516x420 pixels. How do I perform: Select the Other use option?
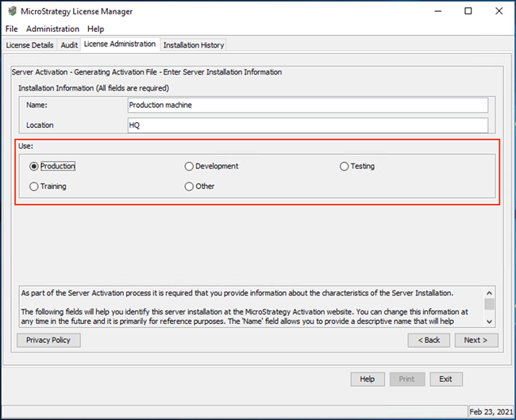[x=189, y=187]
